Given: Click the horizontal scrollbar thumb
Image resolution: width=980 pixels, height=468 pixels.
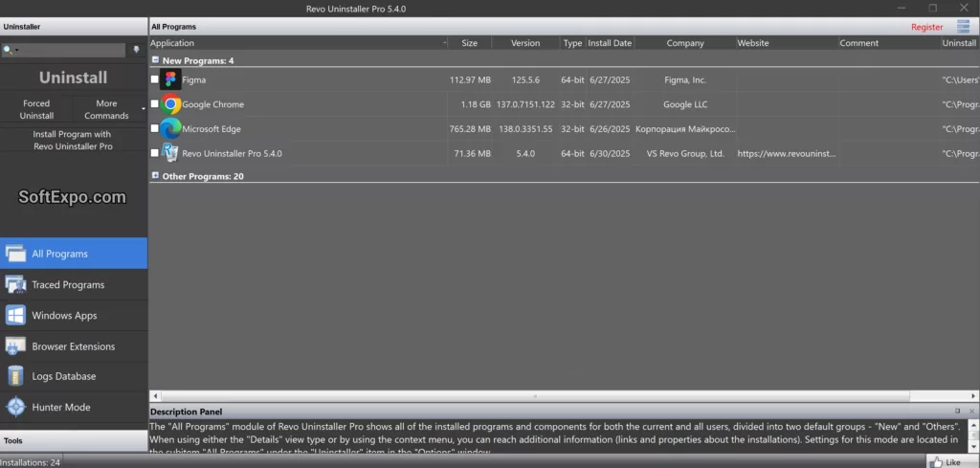Looking at the screenshot, I should [x=535, y=396].
